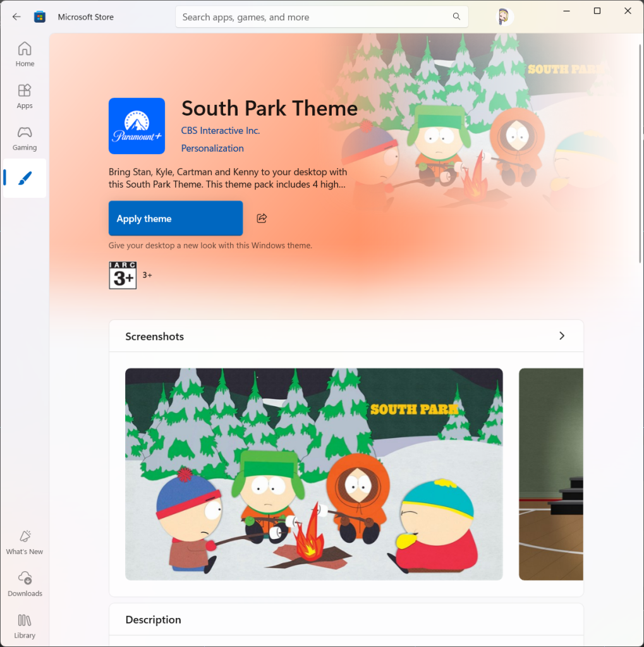The height and width of the screenshot is (647, 644).
Task: Expand Screenshots section with chevron arrow
Action: tap(561, 336)
